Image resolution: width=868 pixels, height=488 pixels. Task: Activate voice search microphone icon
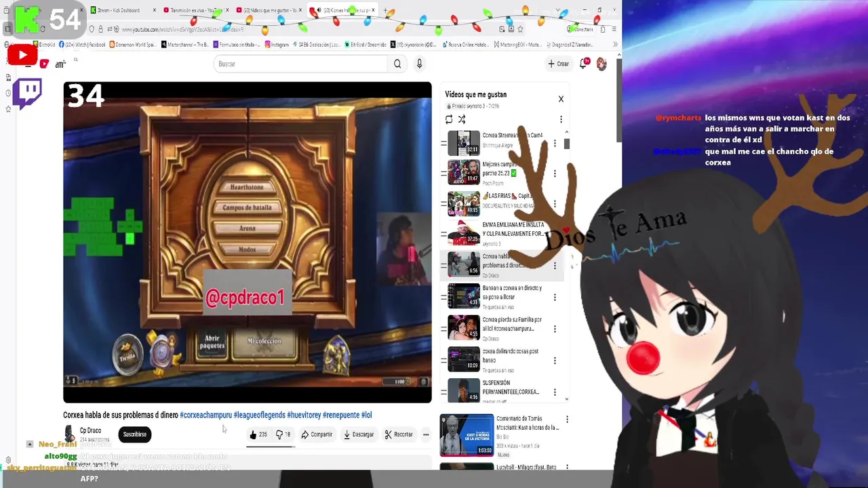419,64
